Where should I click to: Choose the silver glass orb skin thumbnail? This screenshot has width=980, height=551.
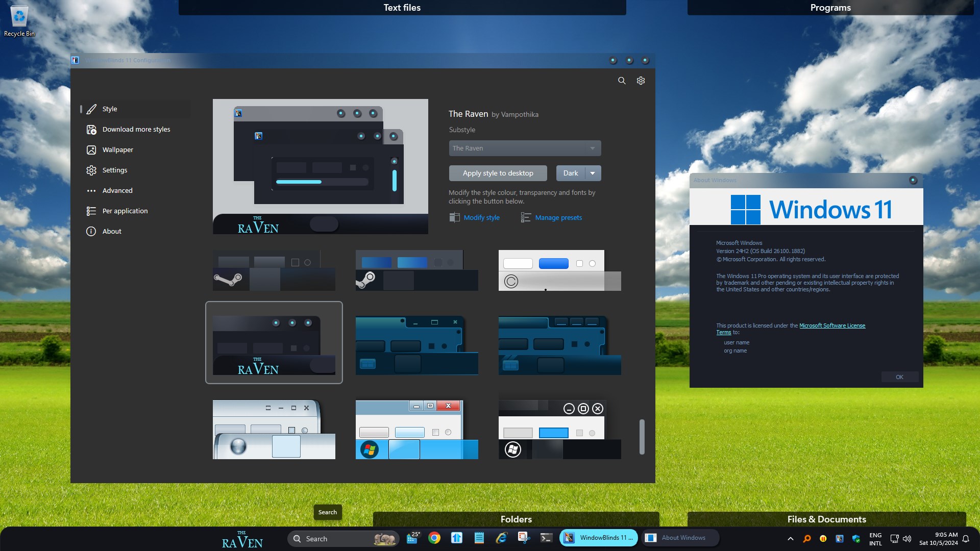(x=274, y=429)
